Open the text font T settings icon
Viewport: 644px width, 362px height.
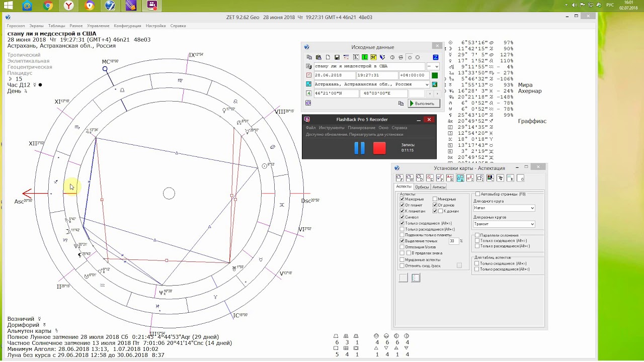pyautogui.click(x=500, y=178)
